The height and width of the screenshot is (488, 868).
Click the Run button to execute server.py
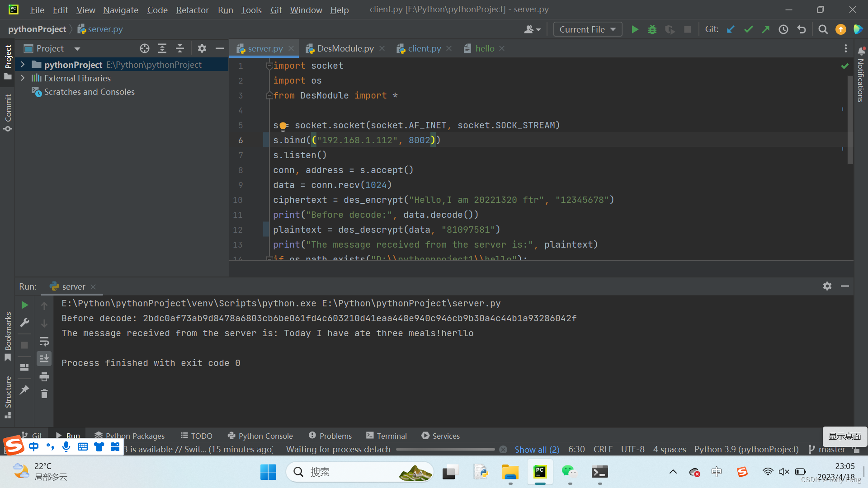[635, 28]
